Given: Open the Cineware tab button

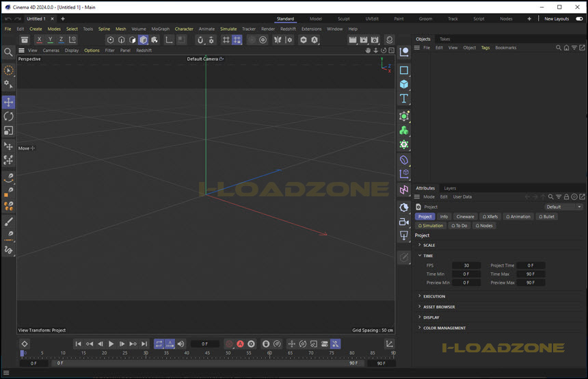Looking at the screenshot, I should click(465, 216).
